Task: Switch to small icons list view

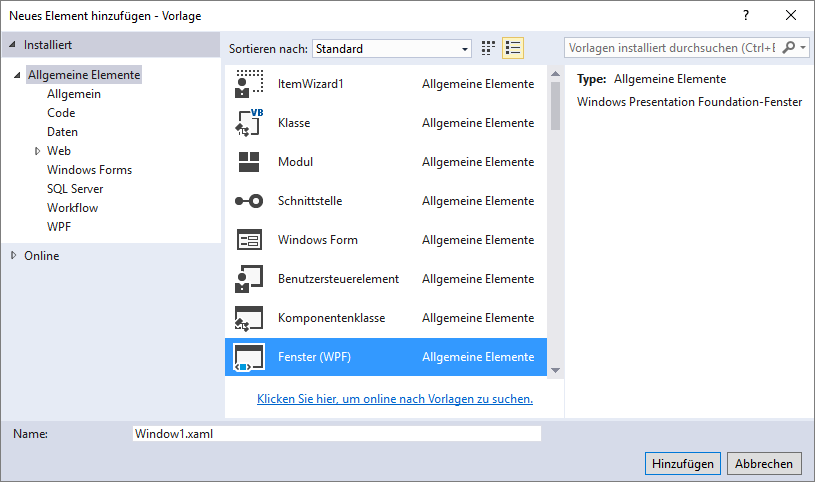Action: coord(513,48)
